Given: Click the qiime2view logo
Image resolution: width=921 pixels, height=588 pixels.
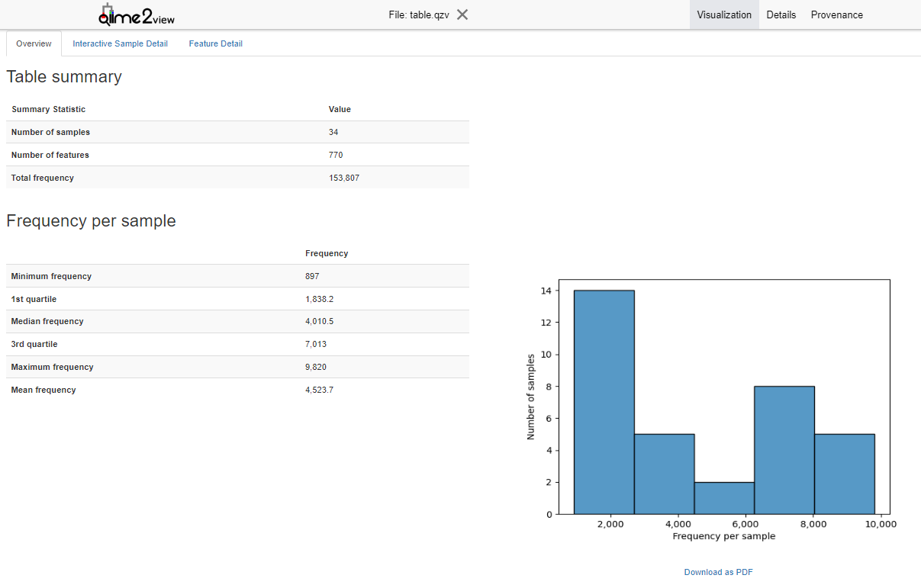Looking at the screenshot, I should pyautogui.click(x=137, y=15).
